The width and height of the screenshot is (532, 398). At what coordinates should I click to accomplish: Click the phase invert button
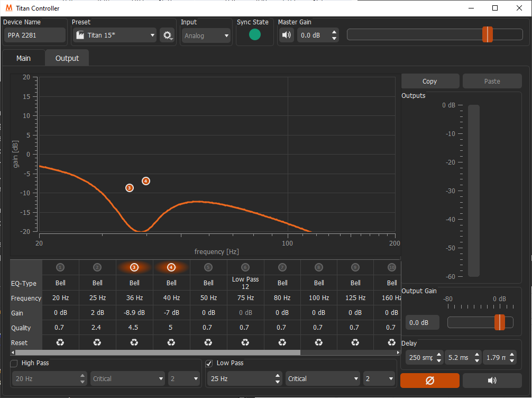[x=429, y=381]
